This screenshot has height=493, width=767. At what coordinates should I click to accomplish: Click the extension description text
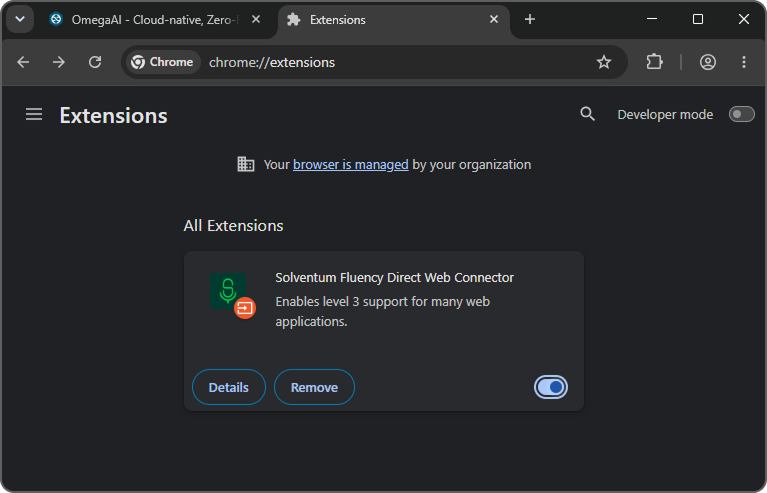coord(383,312)
